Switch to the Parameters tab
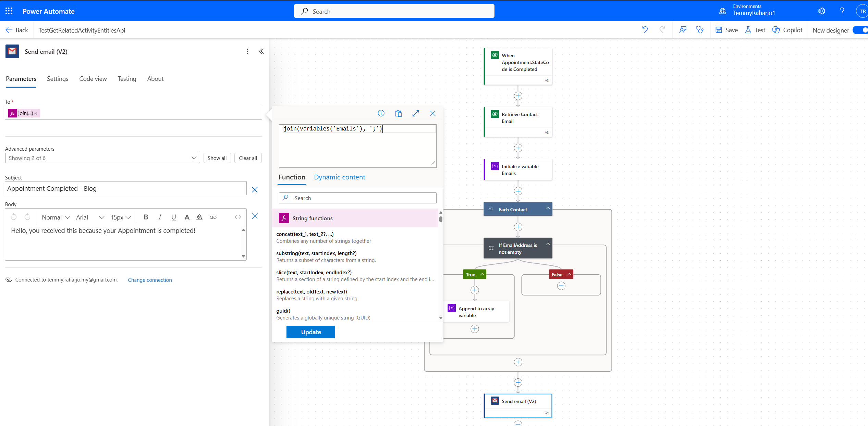The height and width of the screenshot is (426, 868). [21, 79]
